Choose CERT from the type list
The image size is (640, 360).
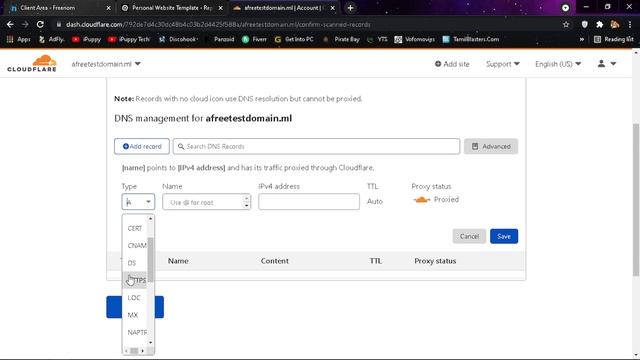135,228
